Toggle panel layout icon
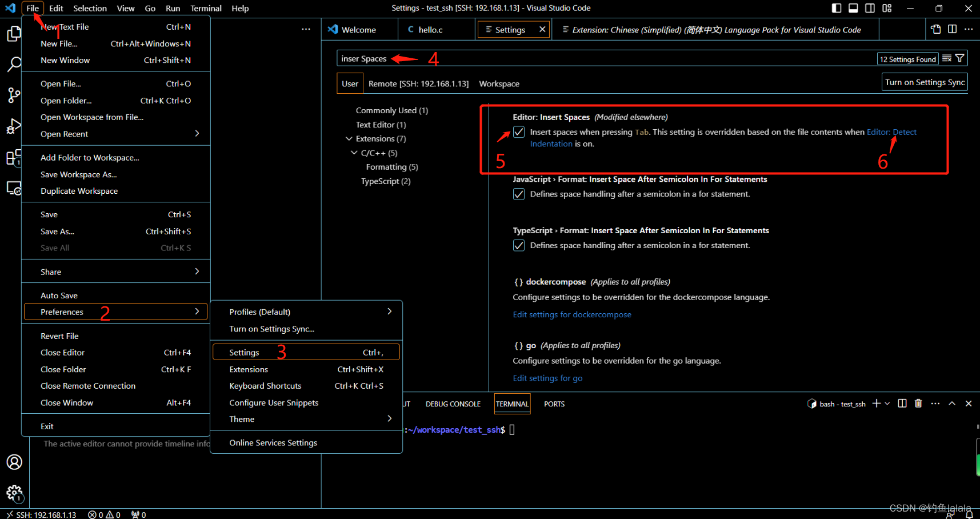The height and width of the screenshot is (519, 980). point(853,8)
